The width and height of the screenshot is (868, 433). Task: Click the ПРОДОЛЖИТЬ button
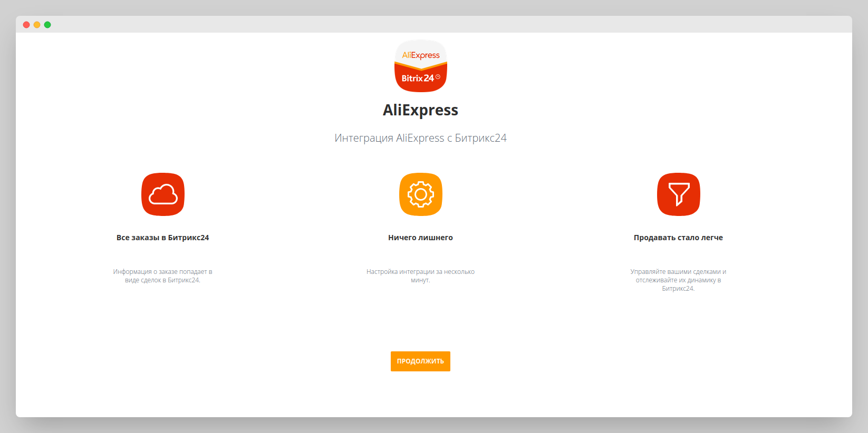pos(420,361)
